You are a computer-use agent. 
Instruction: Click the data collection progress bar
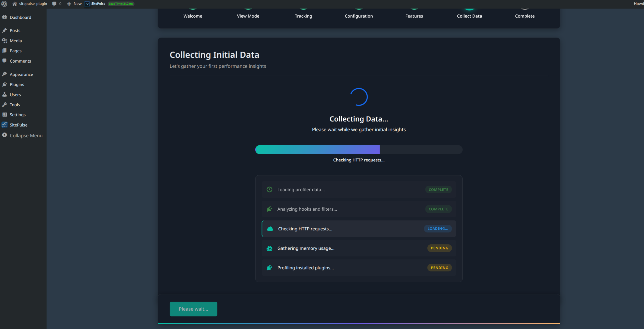(359, 149)
